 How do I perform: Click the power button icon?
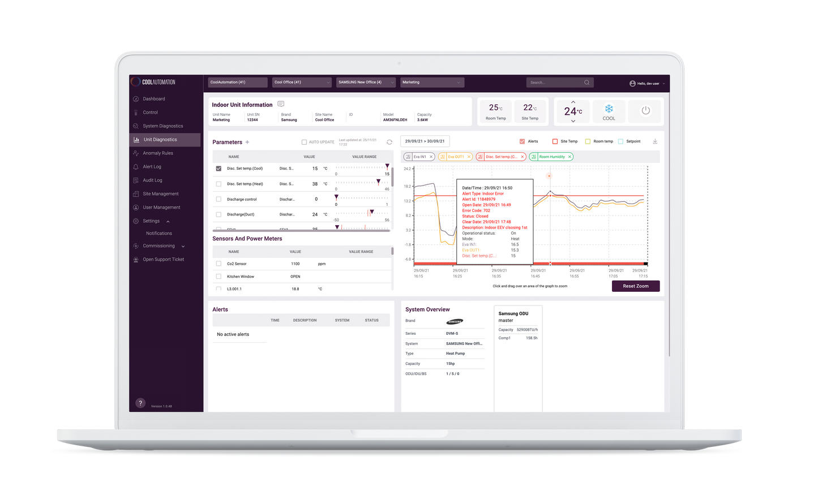pyautogui.click(x=645, y=111)
